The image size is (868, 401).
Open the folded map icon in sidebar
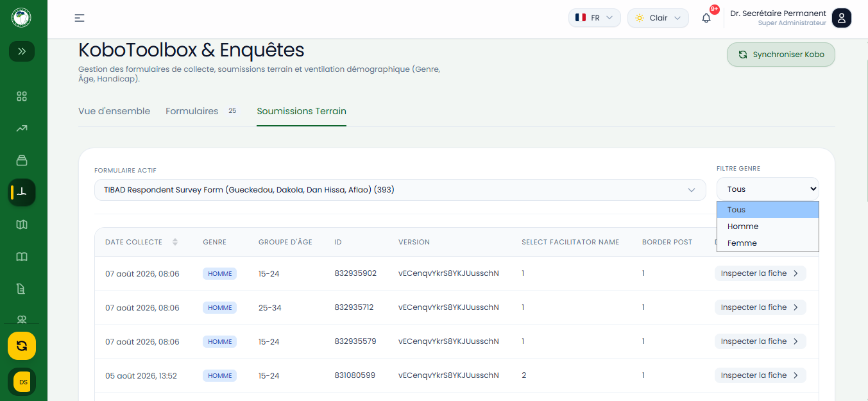[22, 225]
